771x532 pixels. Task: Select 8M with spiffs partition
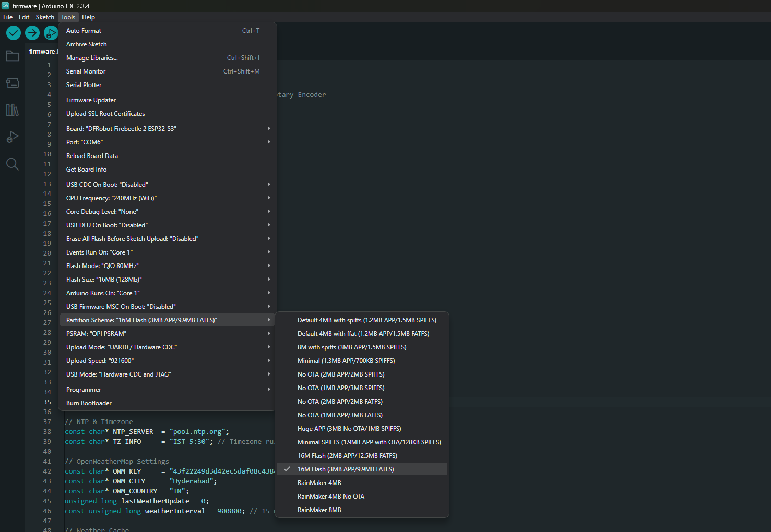click(362, 347)
